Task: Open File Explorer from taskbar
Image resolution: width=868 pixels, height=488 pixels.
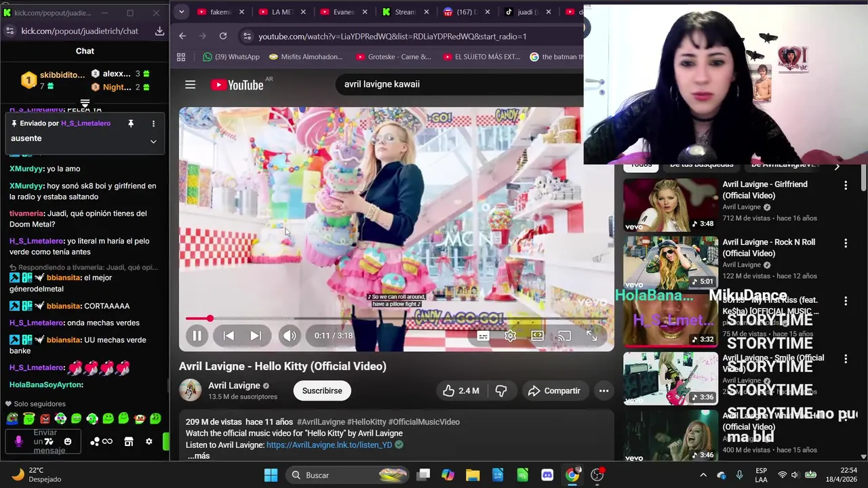Action: point(473,475)
